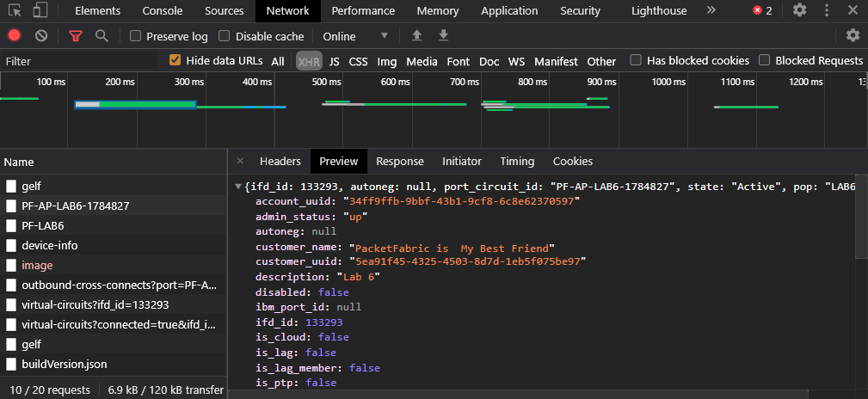Export HAR file with download arrow

pyautogui.click(x=443, y=36)
